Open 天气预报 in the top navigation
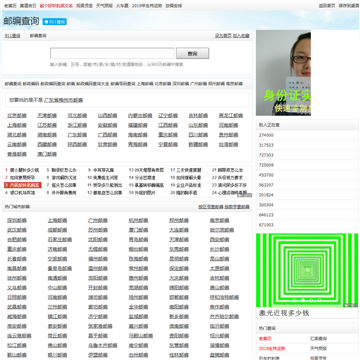Screen dimensions: 360x360 [104, 6]
